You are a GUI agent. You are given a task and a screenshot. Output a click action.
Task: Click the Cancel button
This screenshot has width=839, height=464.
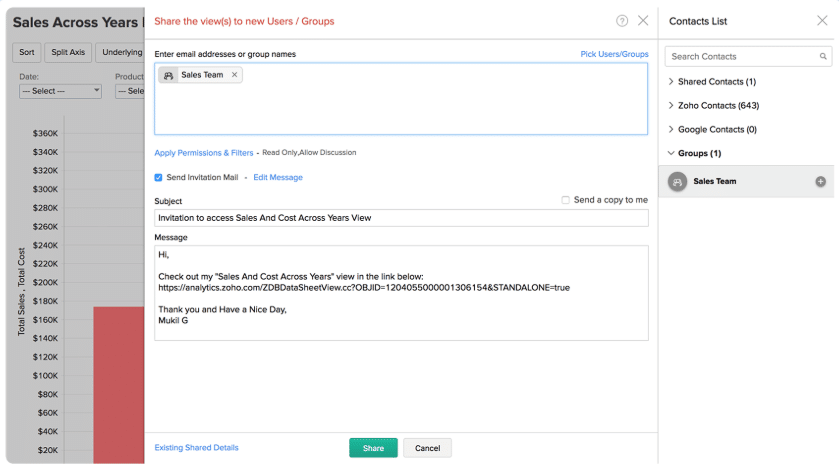click(428, 448)
